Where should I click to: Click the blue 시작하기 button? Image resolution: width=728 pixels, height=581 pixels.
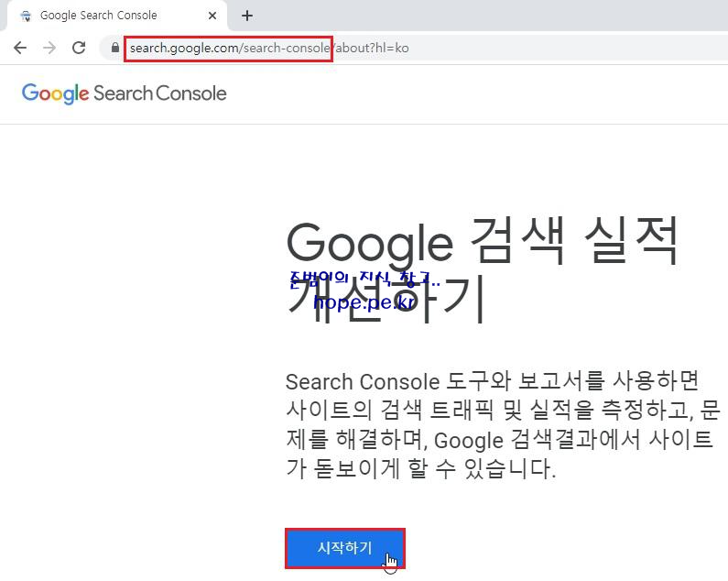click(345, 548)
